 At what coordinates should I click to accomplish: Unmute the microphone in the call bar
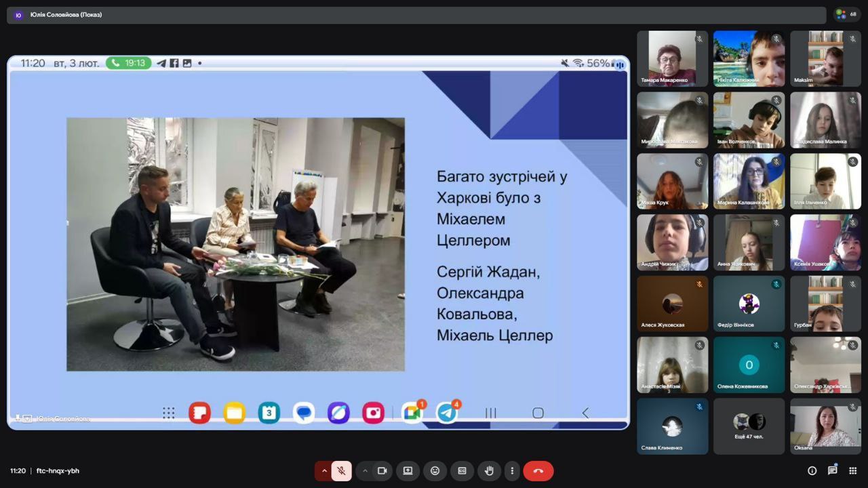[342, 471]
